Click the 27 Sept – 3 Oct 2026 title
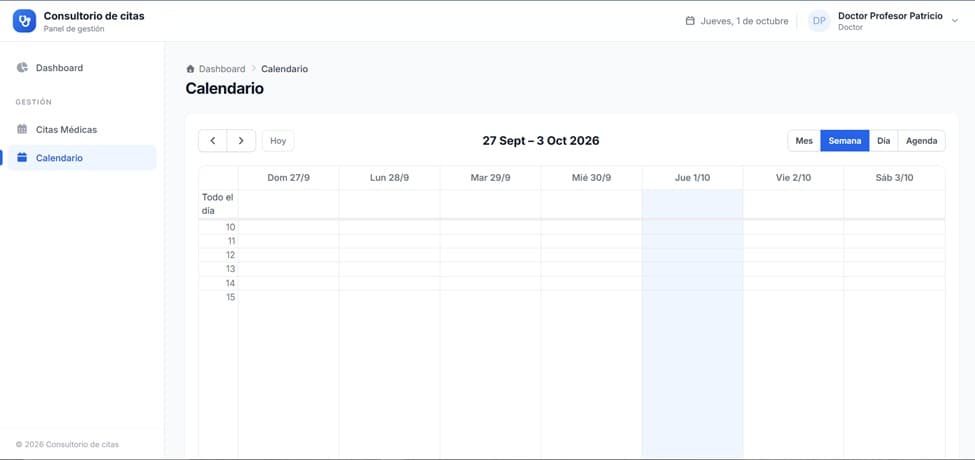975x460 pixels. pos(541,141)
